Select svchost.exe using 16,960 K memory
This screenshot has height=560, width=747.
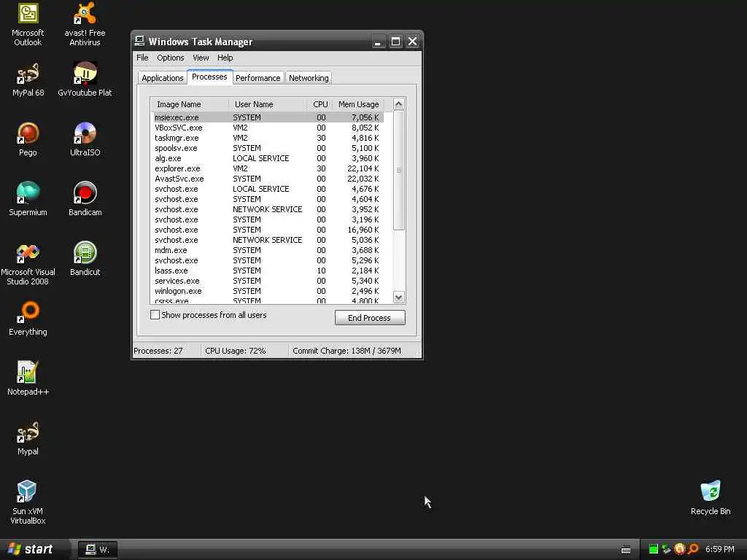tap(268, 230)
